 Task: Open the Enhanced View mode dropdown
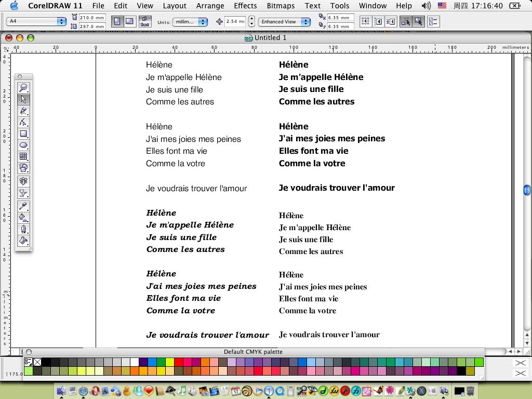tap(284, 22)
